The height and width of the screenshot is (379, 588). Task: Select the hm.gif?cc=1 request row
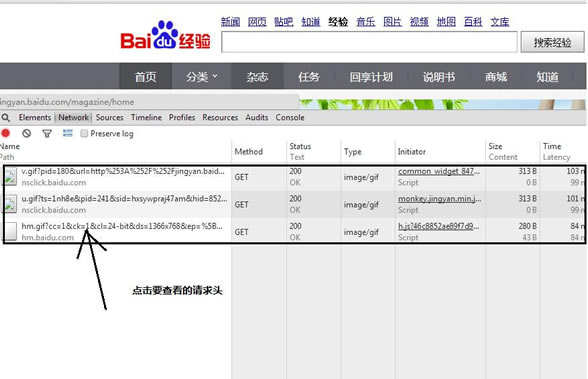click(x=294, y=231)
